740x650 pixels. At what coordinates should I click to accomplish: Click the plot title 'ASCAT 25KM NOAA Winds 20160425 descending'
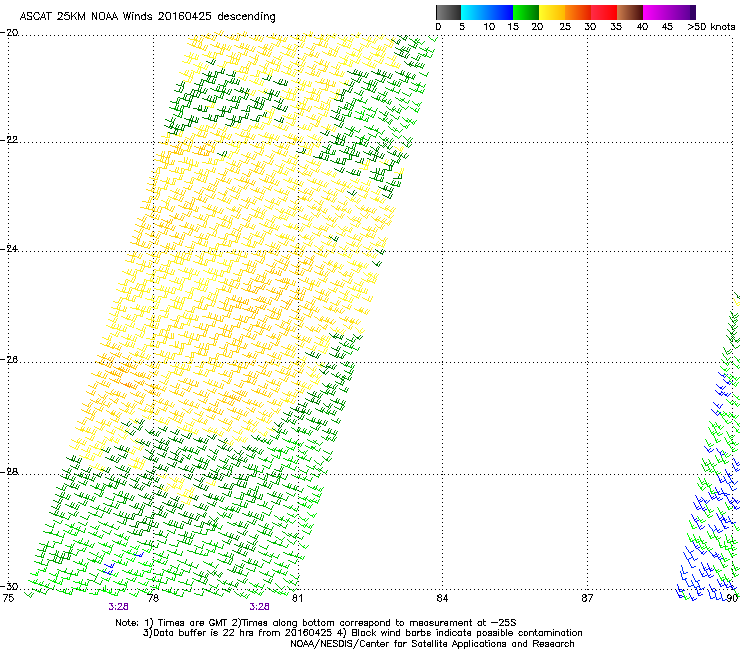pos(147,17)
